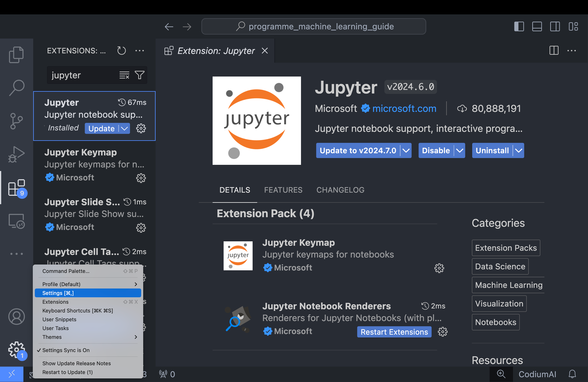Open the Machine Learning category

click(x=509, y=285)
